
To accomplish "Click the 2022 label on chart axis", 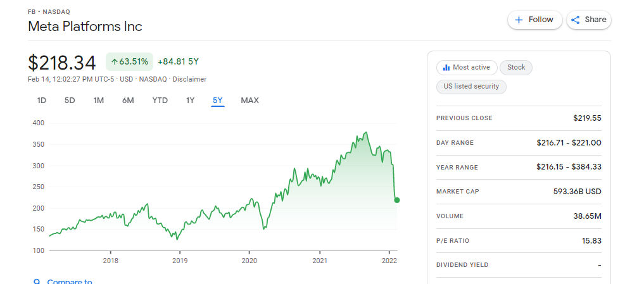I will pos(389,260).
